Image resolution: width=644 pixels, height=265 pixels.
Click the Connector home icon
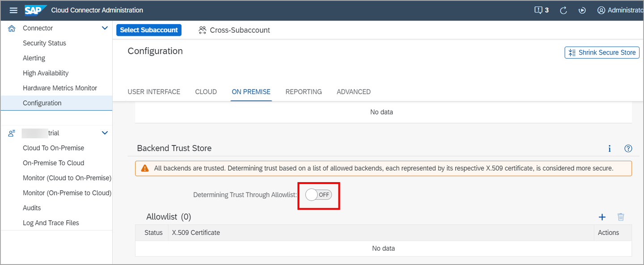tap(12, 28)
